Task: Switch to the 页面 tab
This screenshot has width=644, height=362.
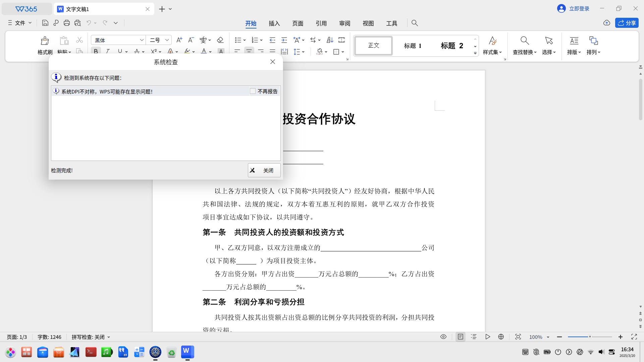Action: coord(298,23)
